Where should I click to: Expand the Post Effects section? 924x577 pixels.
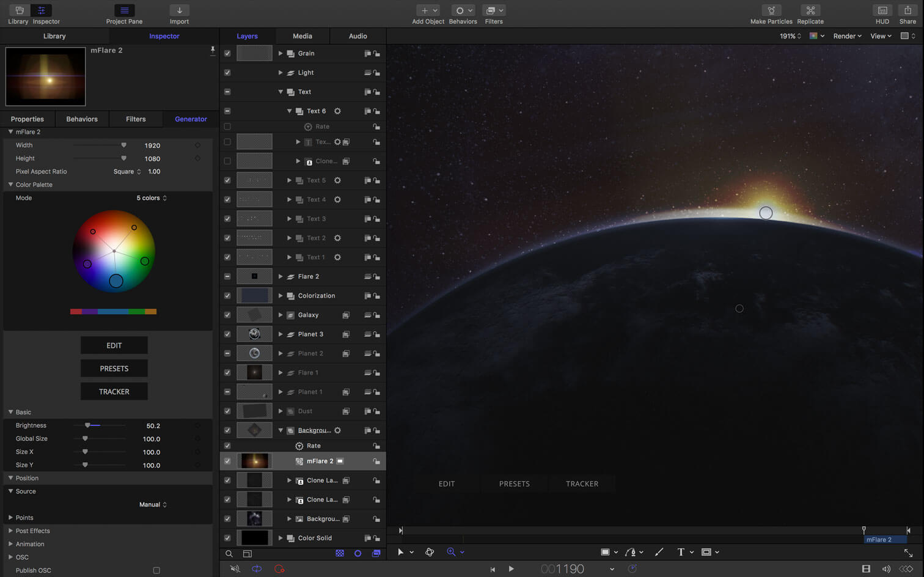(x=10, y=531)
